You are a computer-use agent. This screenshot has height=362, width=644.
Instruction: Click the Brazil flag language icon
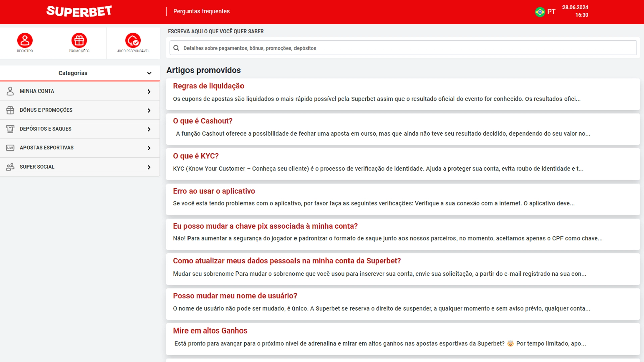click(x=540, y=12)
